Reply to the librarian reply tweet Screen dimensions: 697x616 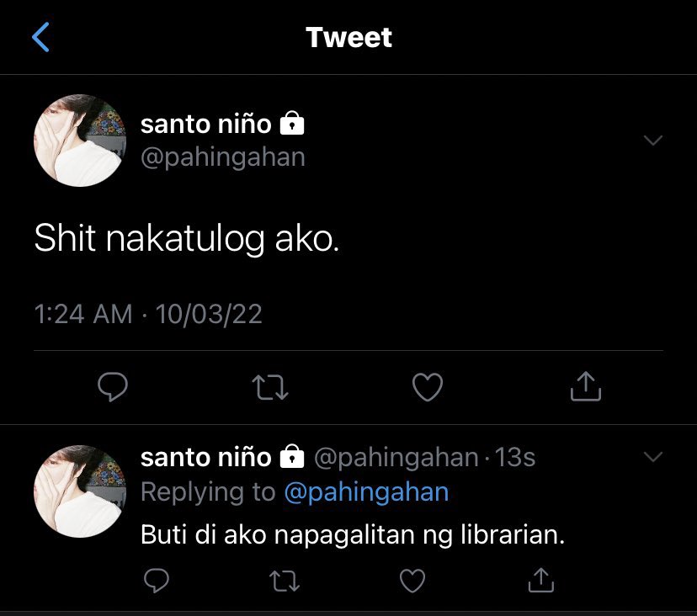pos(157,580)
